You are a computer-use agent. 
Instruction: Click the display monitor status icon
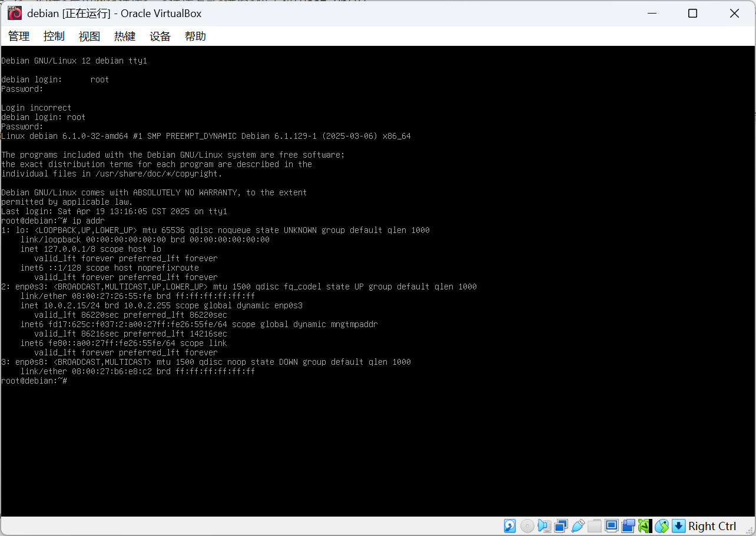pyautogui.click(x=612, y=526)
